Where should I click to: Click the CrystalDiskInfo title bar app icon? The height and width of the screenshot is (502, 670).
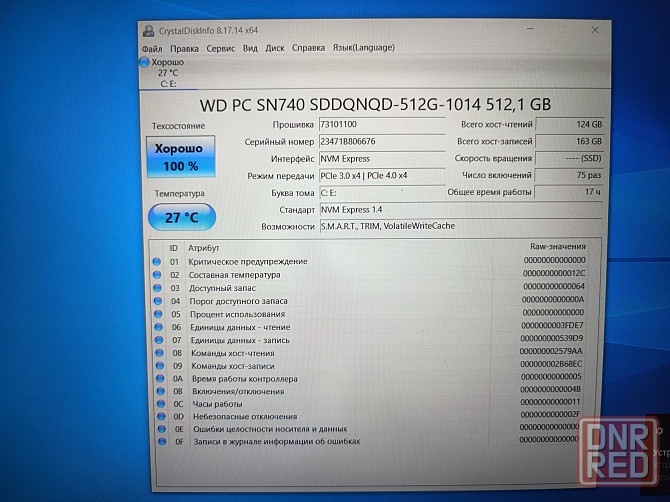tap(149, 32)
